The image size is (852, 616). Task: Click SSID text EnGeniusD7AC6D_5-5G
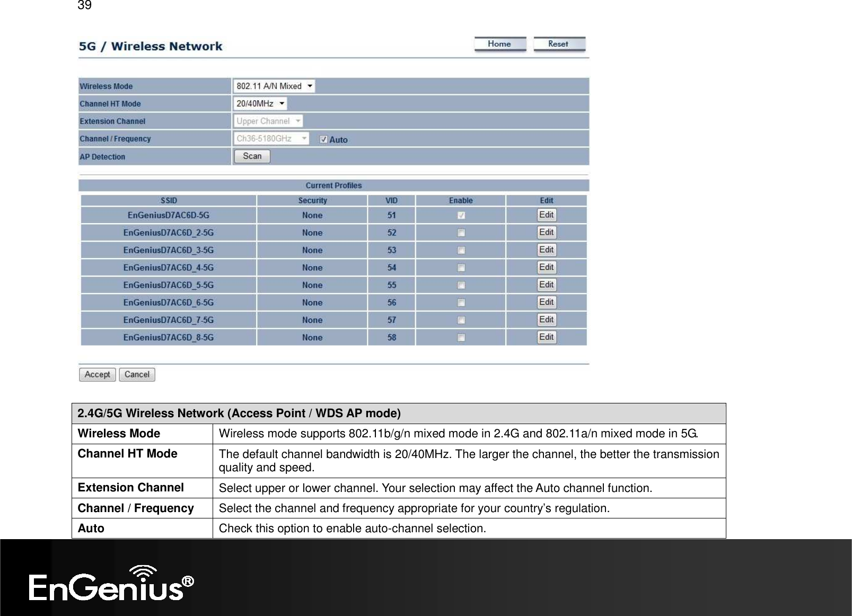169,285
